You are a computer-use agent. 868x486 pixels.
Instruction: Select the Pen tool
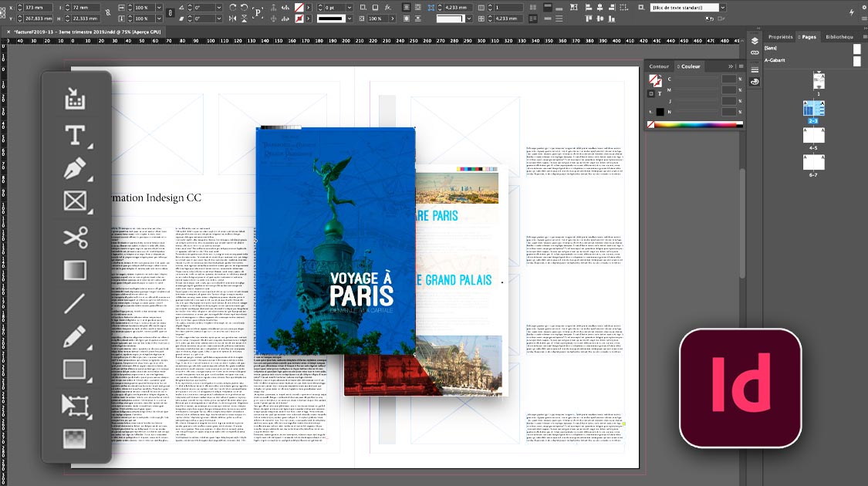click(75, 169)
